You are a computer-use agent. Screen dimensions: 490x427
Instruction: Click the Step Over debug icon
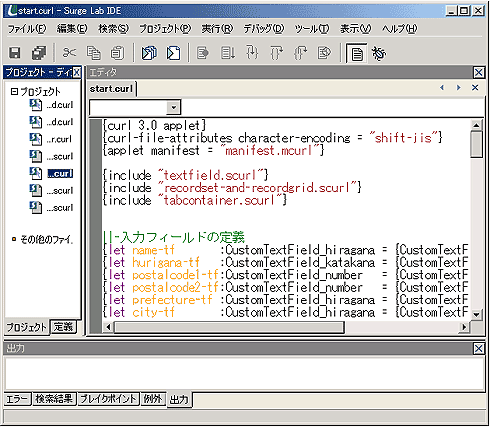point(228,53)
